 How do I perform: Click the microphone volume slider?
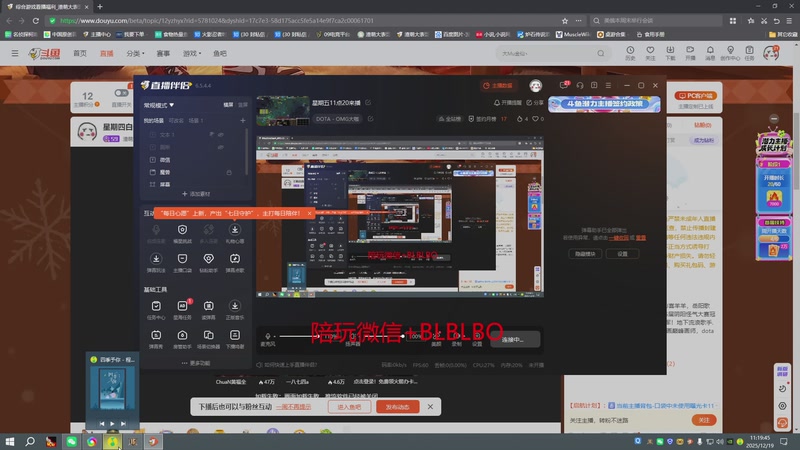point(298,336)
